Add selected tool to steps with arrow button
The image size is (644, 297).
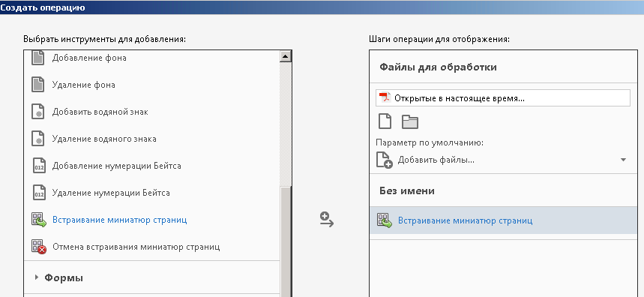click(x=327, y=219)
